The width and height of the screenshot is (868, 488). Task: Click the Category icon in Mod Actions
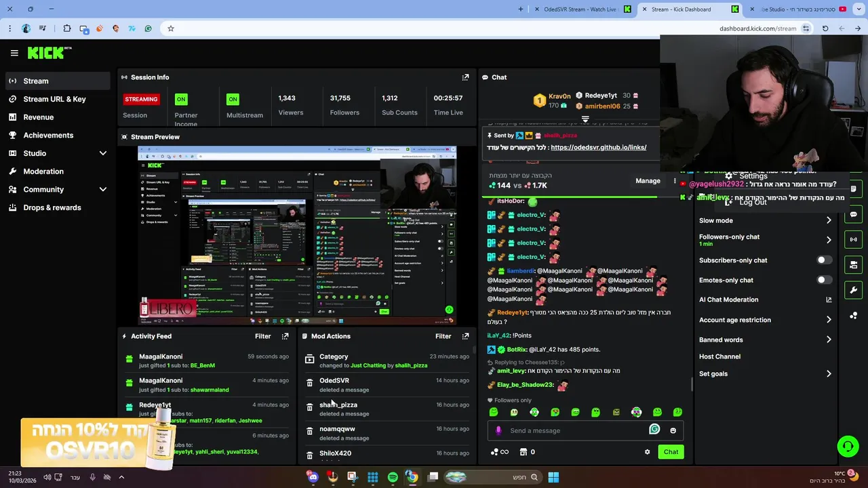[310, 359]
